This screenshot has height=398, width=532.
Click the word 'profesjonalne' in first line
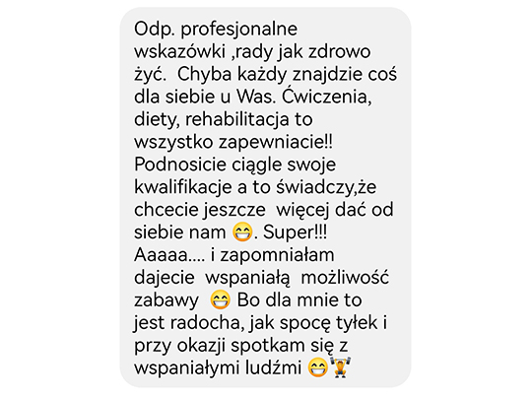tap(238, 30)
